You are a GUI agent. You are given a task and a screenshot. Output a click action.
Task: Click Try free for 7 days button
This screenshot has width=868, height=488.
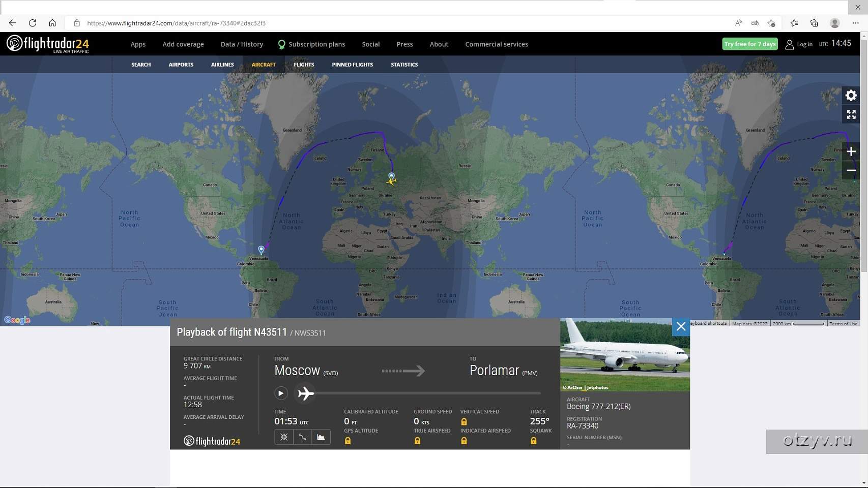pyautogui.click(x=750, y=44)
